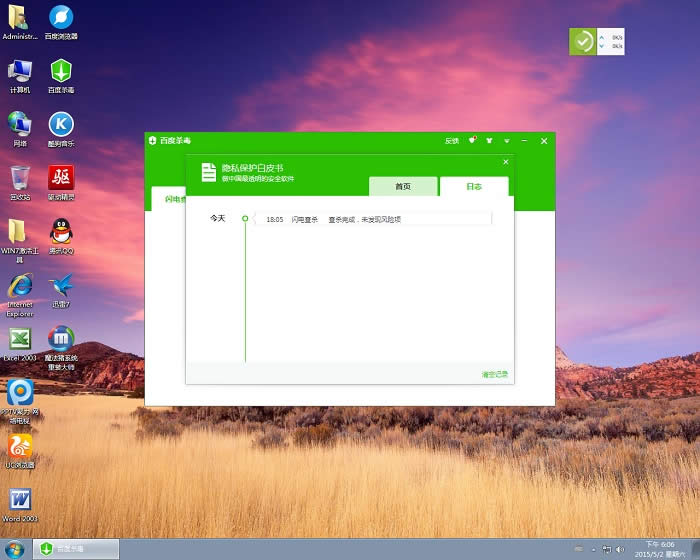Select the 日志 tab
Viewport: 700px width, 560px height.
pos(474,187)
